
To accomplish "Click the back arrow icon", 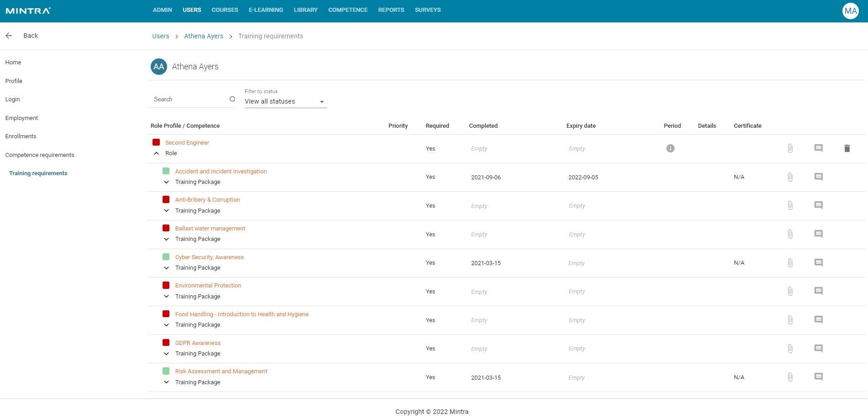I will (x=9, y=36).
